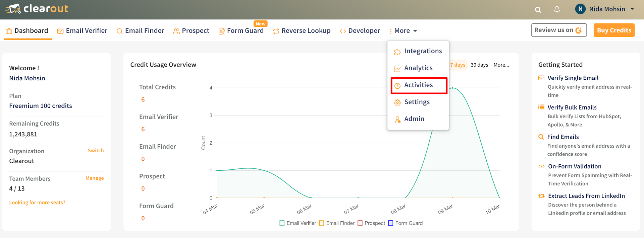Click the N user avatar

pyautogui.click(x=580, y=9)
